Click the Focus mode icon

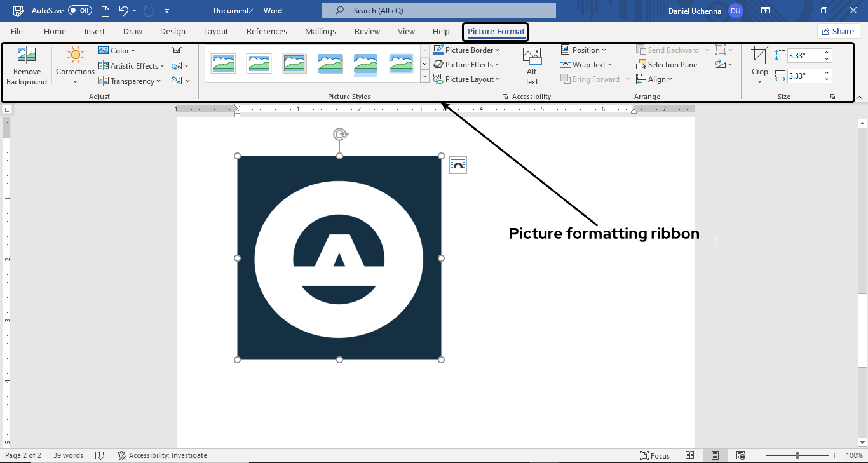coord(655,455)
